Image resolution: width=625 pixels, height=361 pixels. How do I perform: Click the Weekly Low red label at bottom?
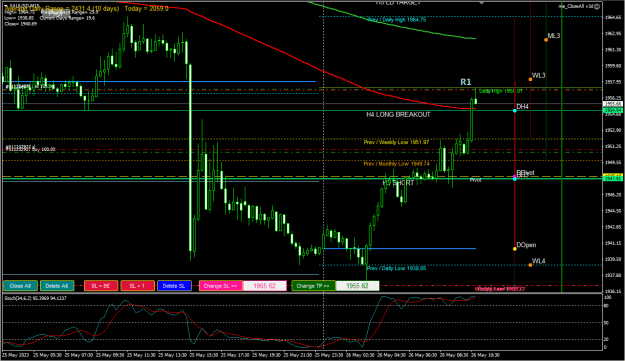[499, 289]
